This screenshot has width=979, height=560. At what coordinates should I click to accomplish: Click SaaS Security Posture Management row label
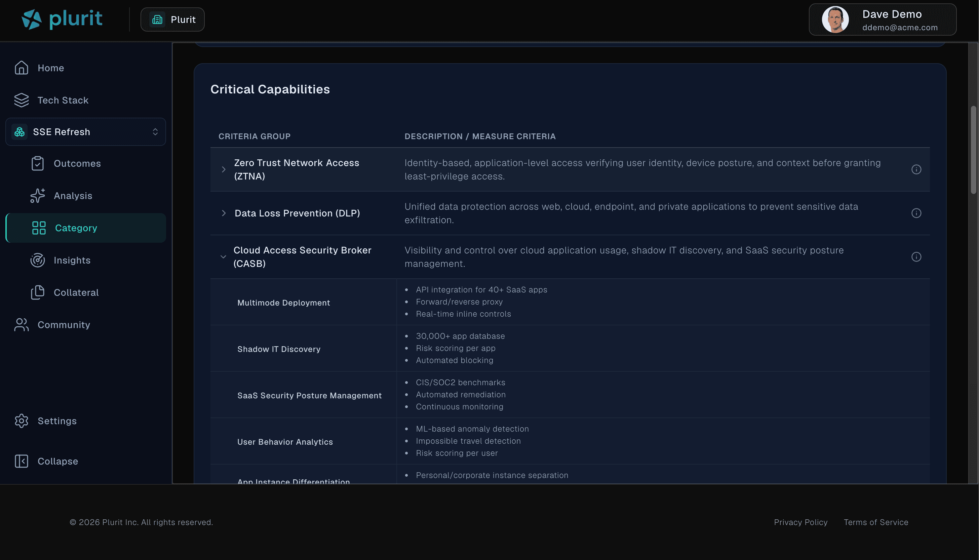click(x=309, y=396)
